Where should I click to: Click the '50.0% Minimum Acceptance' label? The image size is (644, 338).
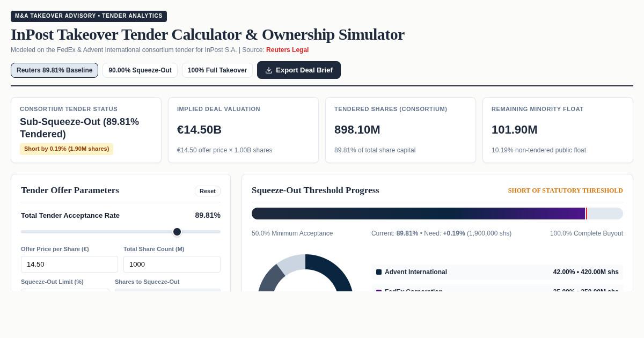click(292, 233)
